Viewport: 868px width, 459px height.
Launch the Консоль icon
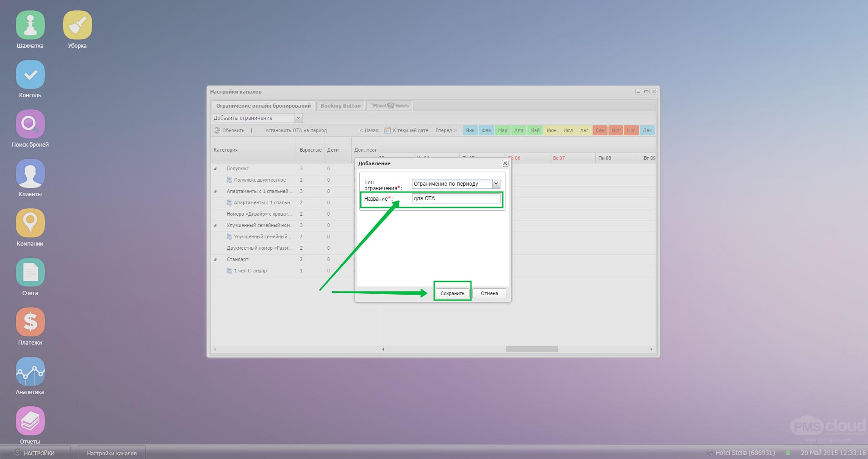pos(30,75)
